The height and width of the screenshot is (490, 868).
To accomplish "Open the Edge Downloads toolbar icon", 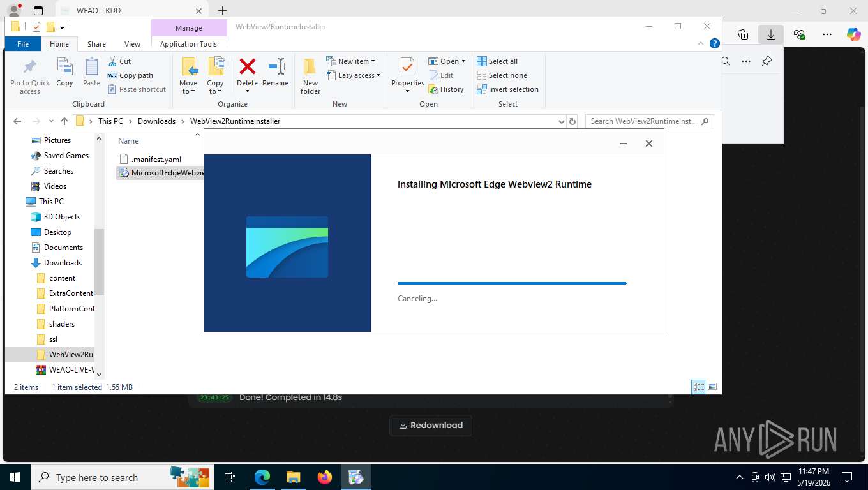I will pyautogui.click(x=771, y=34).
